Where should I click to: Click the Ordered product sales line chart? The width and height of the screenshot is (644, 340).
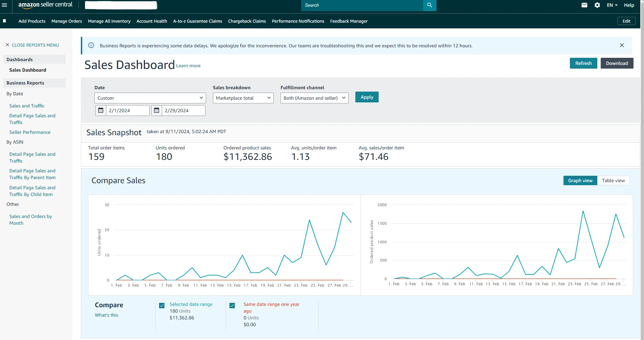coord(497,245)
